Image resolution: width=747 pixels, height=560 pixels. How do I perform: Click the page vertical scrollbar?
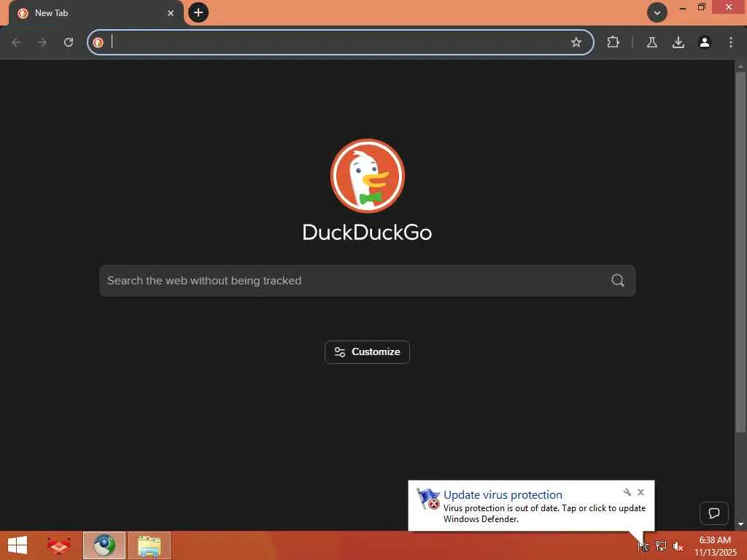click(x=740, y=252)
